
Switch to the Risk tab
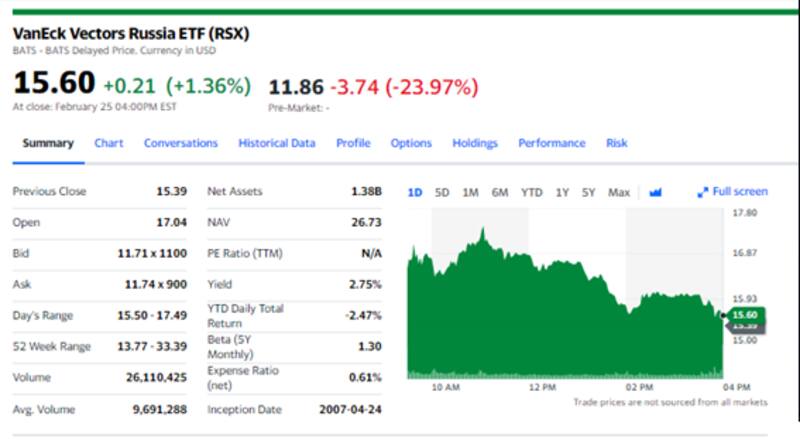pos(617,143)
